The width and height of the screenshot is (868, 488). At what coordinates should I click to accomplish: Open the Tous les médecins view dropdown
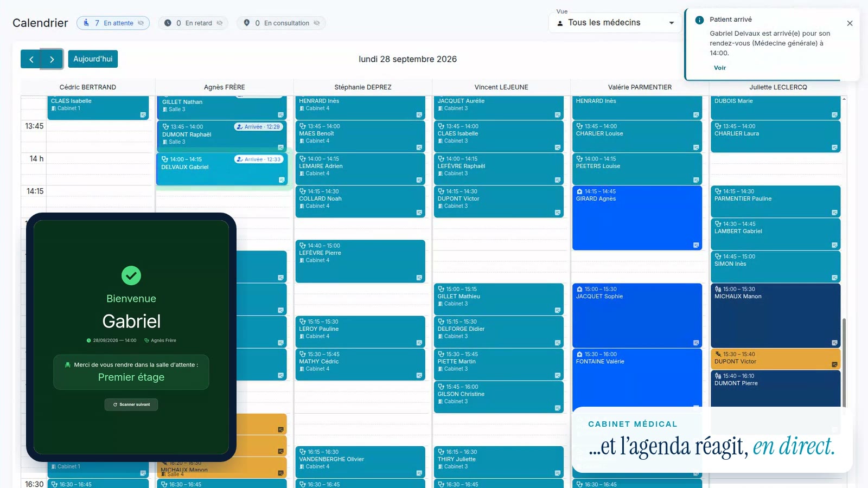[x=615, y=23]
